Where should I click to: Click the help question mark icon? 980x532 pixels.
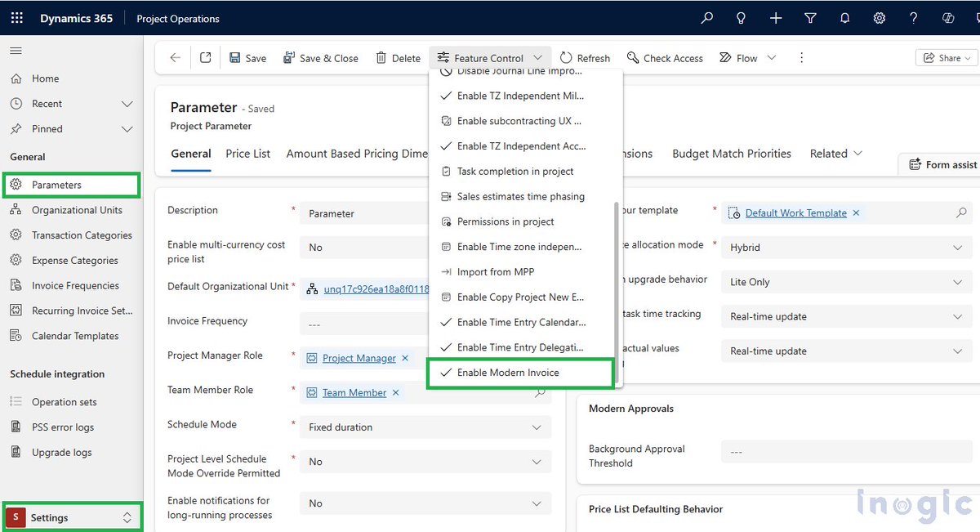913,18
